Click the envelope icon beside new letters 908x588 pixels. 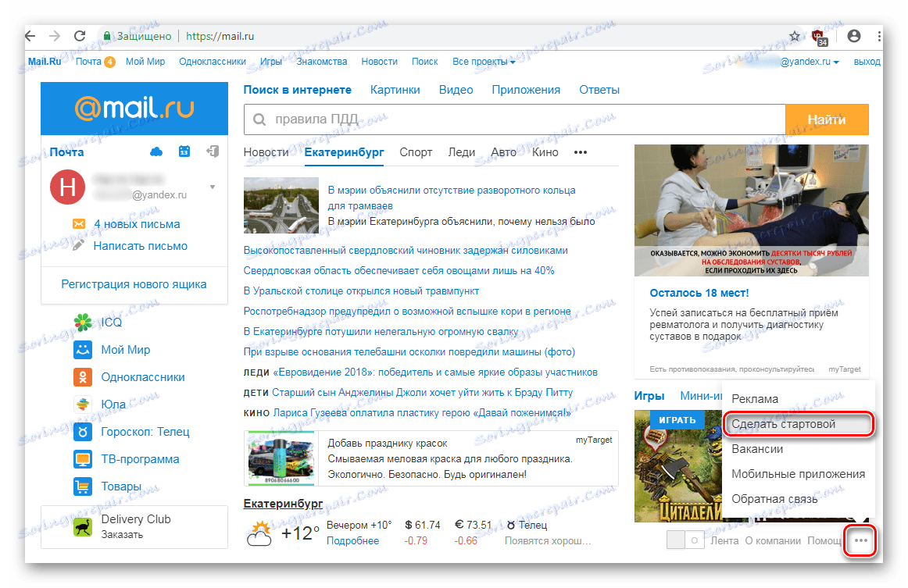coord(79,224)
